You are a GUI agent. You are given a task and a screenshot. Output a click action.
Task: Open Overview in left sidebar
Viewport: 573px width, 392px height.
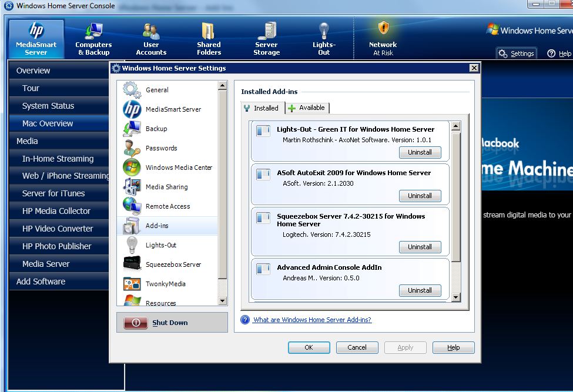click(59, 71)
